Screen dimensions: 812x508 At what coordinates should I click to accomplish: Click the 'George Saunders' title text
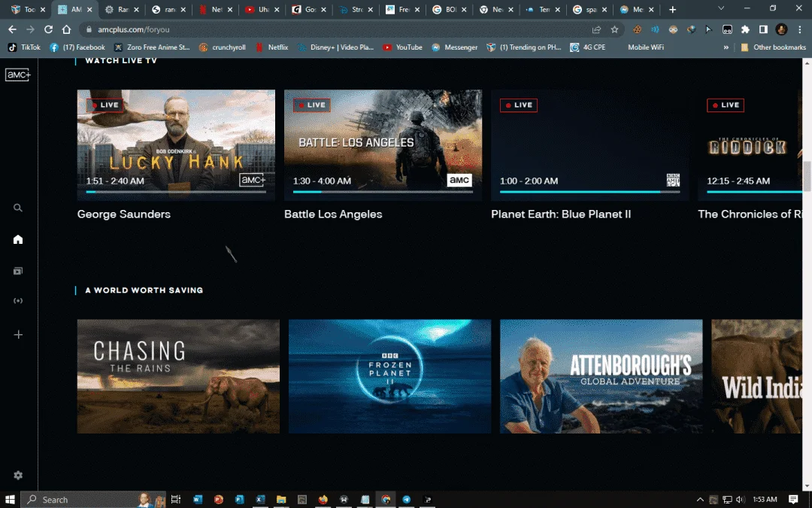[124, 214]
